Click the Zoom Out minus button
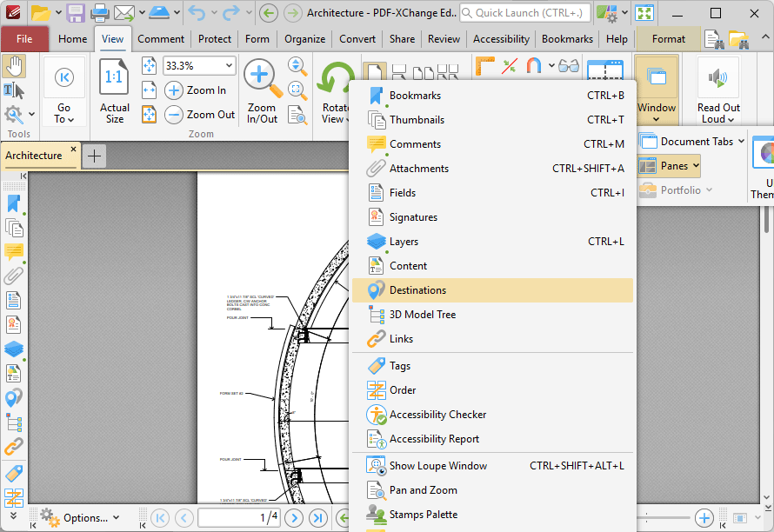Viewport: 774px width, 532px height. (x=174, y=115)
